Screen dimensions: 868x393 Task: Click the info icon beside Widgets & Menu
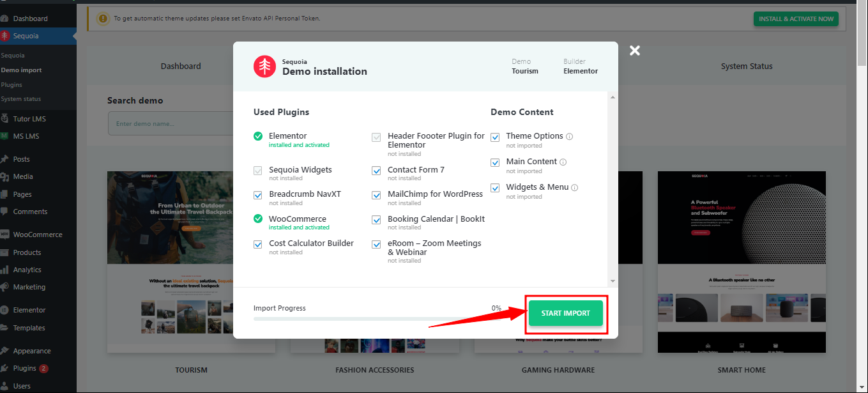coord(575,187)
